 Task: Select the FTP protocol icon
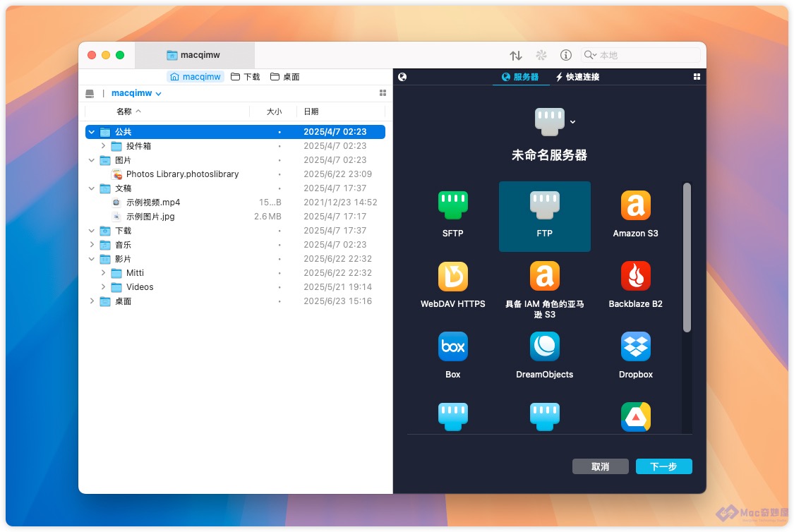[544, 205]
